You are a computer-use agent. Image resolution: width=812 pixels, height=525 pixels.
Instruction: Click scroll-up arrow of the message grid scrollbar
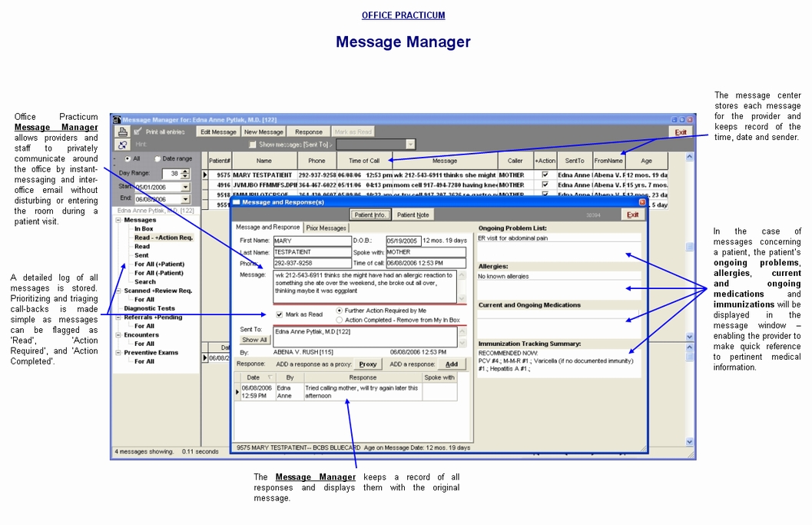690,157
